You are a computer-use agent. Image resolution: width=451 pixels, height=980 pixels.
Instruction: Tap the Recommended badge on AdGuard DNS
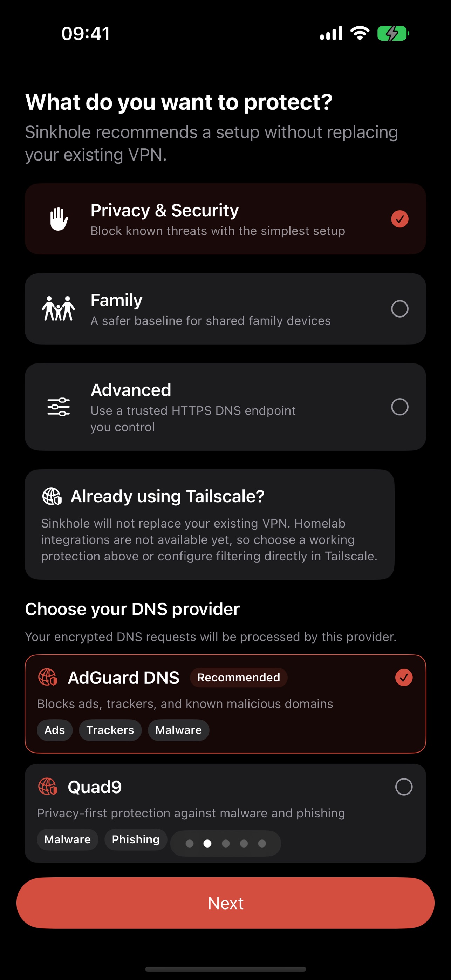point(238,677)
